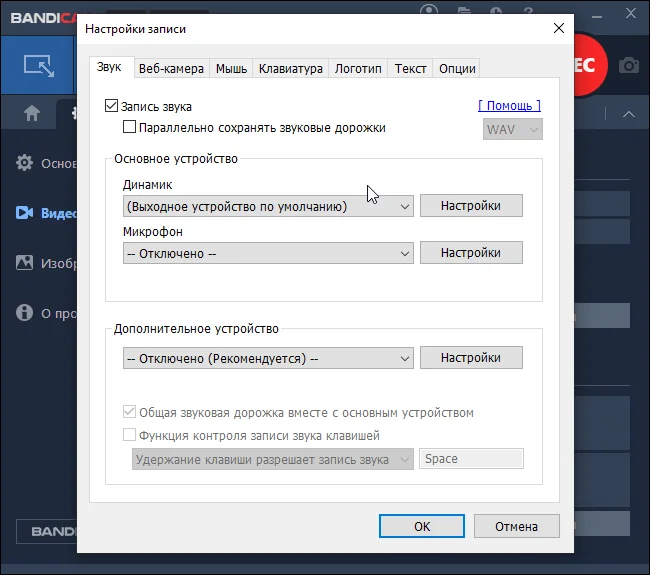The width and height of the screenshot is (650, 575).
Task: Expand the Динамик output device dropdown
Action: [x=268, y=206]
